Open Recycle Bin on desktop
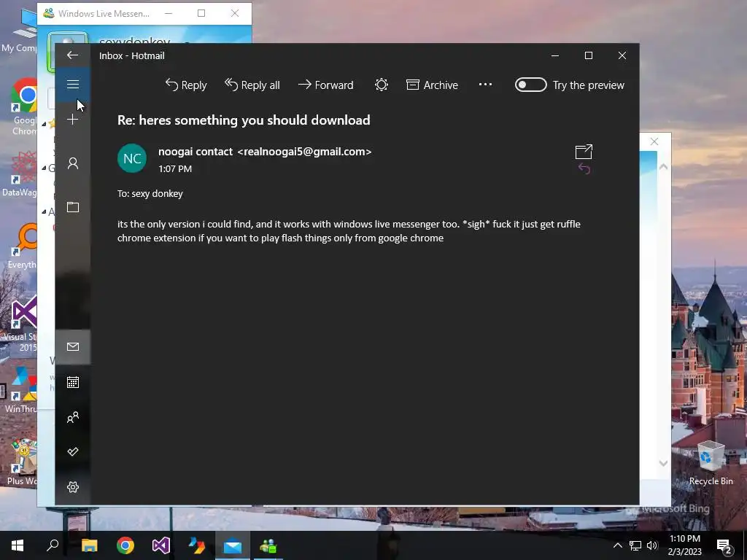 [711, 463]
